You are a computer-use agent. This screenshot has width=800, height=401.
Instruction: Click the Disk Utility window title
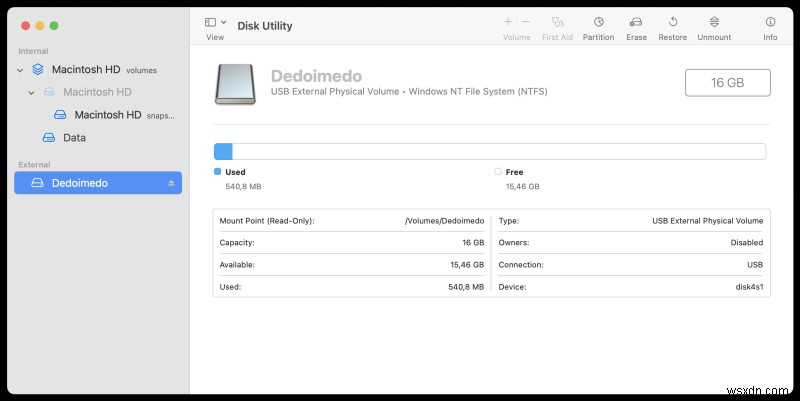click(x=265, y=26)
